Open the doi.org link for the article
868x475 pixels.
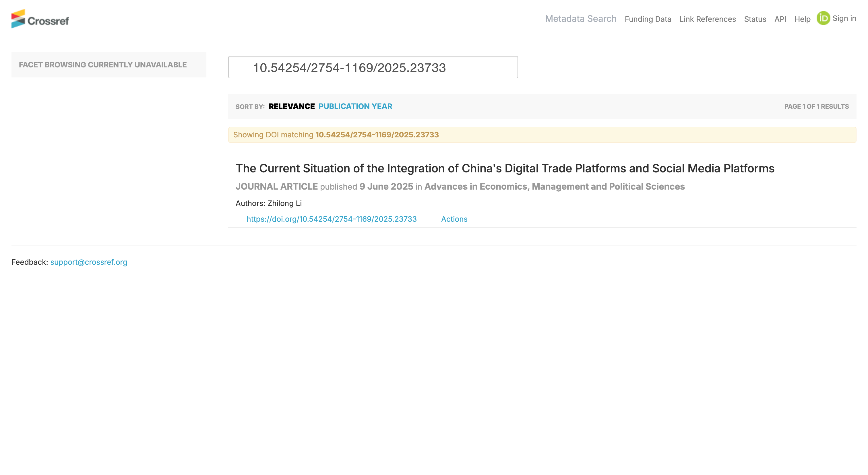[332, 219]
